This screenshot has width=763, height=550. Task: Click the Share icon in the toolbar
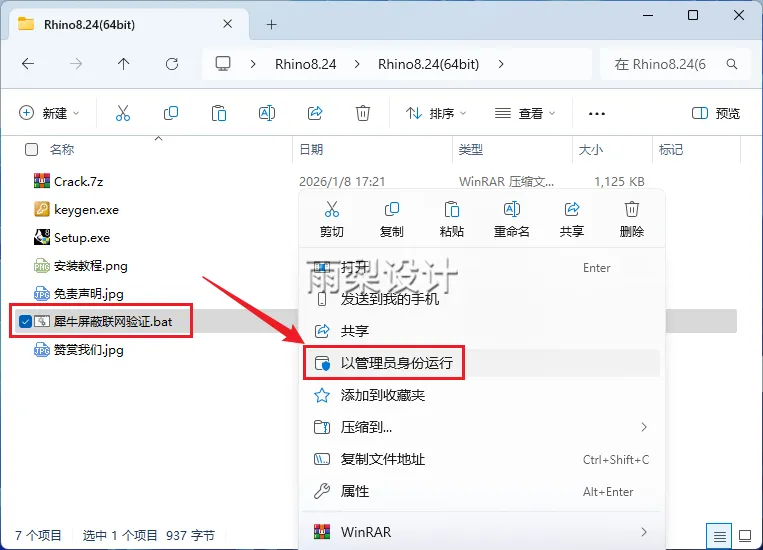pos(315,113)
